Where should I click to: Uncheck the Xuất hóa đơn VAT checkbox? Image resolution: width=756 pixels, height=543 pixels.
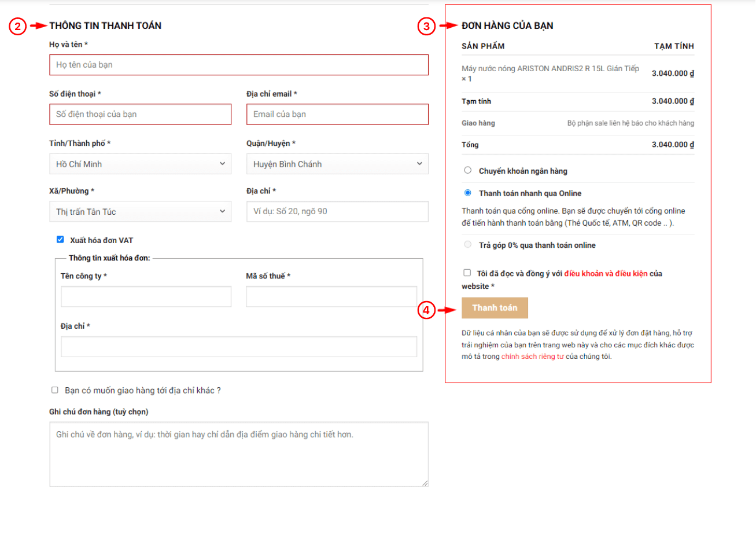[60, 240]
